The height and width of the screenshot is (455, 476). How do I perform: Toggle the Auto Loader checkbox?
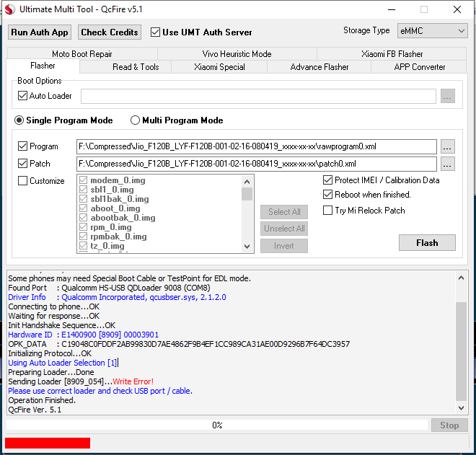click(x=22, y=96)
